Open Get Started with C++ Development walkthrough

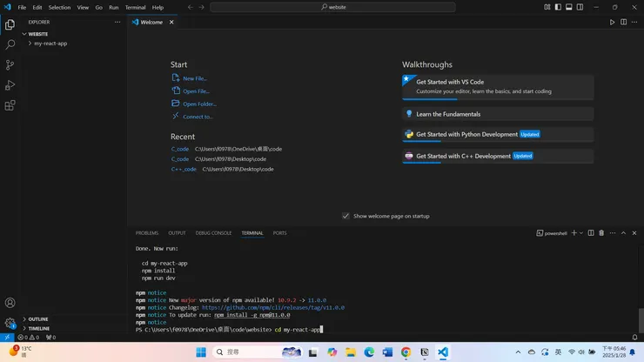[x=498, y=156]
